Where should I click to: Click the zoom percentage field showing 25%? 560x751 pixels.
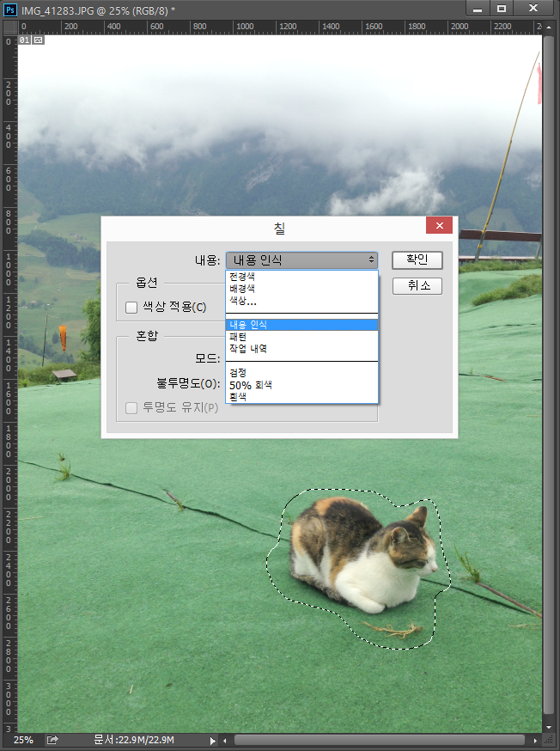point(23,740)
